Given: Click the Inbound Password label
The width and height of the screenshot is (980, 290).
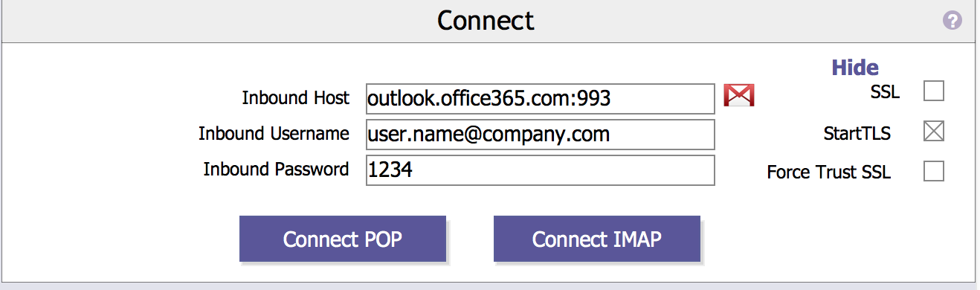Looking at the screenshot, I should pyautogui.click(x=276, y=170).
